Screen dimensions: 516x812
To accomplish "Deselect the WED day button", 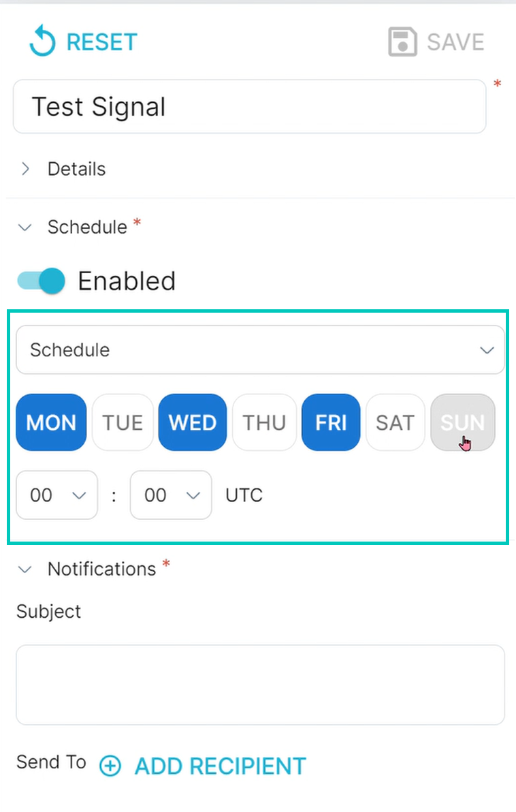I will (x=193, y=422).
